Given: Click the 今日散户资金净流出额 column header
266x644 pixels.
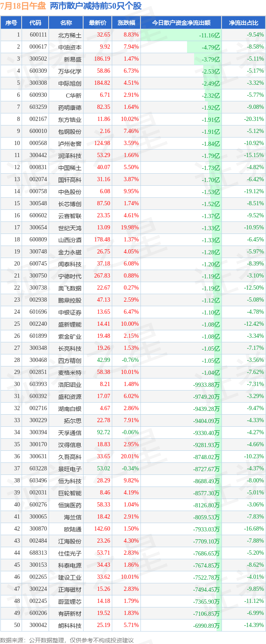Looking at the screenshot, I should pyautogui.click(x=181, y=23).
